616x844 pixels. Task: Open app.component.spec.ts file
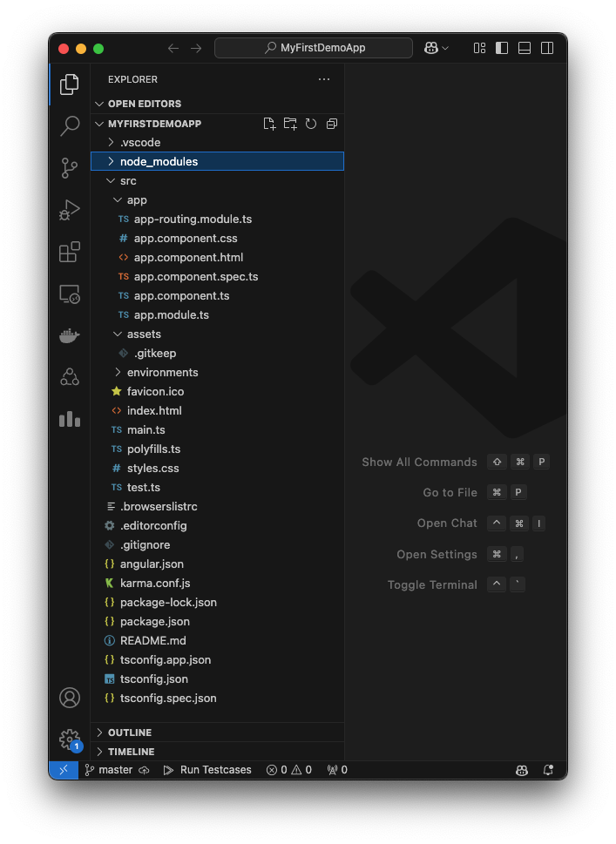point(218,277)
